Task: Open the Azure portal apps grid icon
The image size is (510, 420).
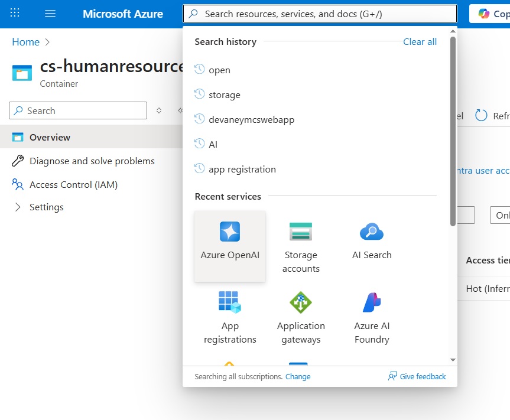Action: [x=15, y=13]
